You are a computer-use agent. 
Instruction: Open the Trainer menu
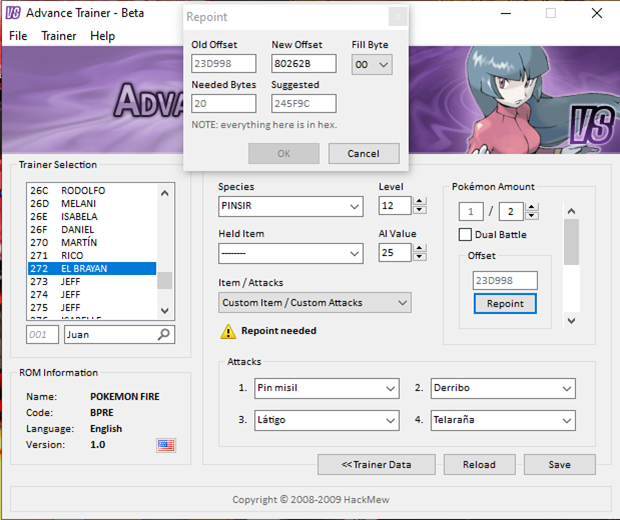pyautogui.click(x=59, y=36)
